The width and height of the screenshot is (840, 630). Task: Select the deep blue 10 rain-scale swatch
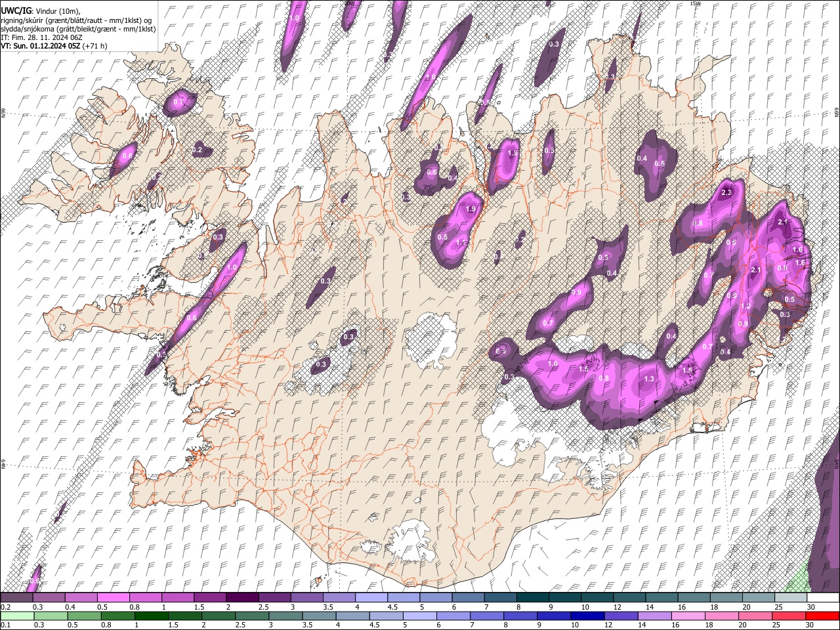tap(587, 616)
